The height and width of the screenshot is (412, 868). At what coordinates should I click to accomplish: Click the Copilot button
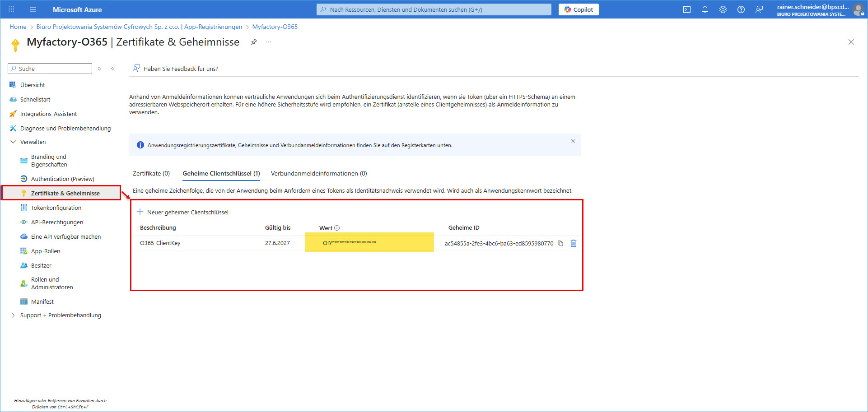coord(579,9)
